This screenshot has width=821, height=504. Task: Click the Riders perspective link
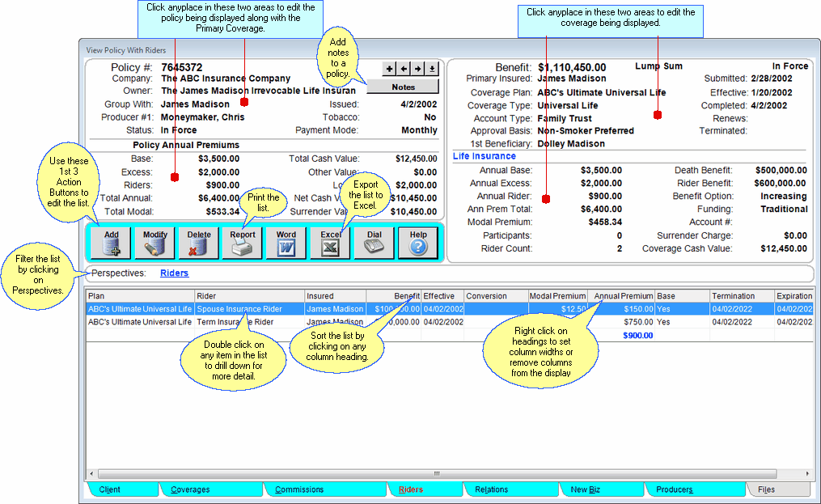click(174, 273)
